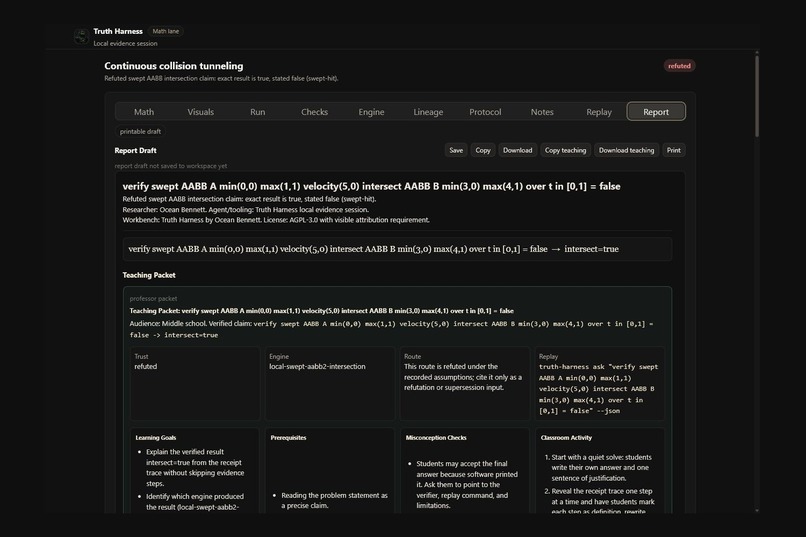This screenshot has height=537, width=806.
Task: Save the report draft
Action: (456, 150)
